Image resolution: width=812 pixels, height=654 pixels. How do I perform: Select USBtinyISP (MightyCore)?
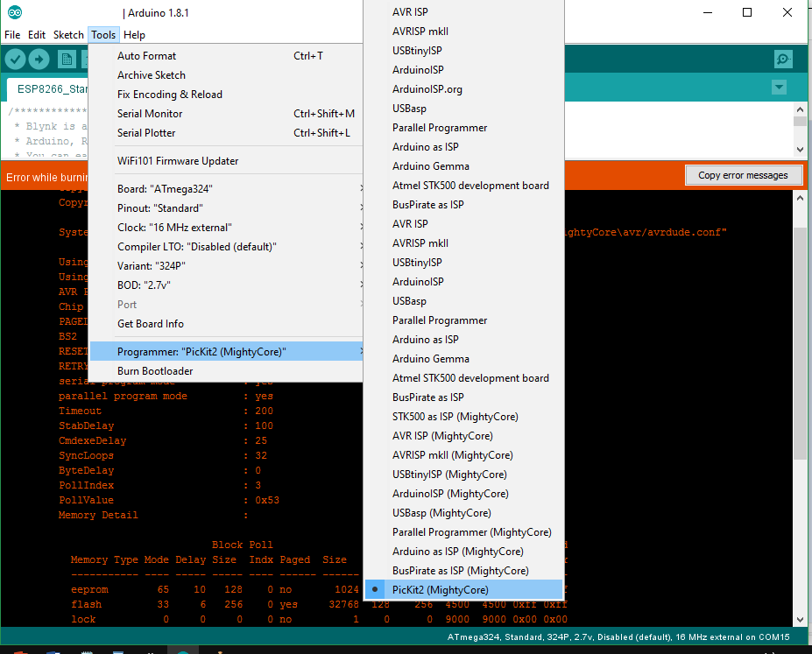[463, 475]
